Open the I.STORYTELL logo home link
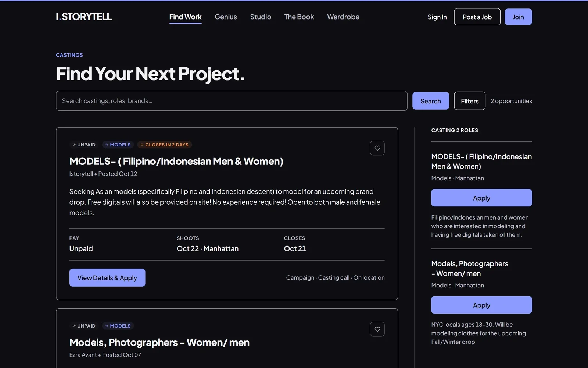The image size is (588, 368). pos(84,17)
